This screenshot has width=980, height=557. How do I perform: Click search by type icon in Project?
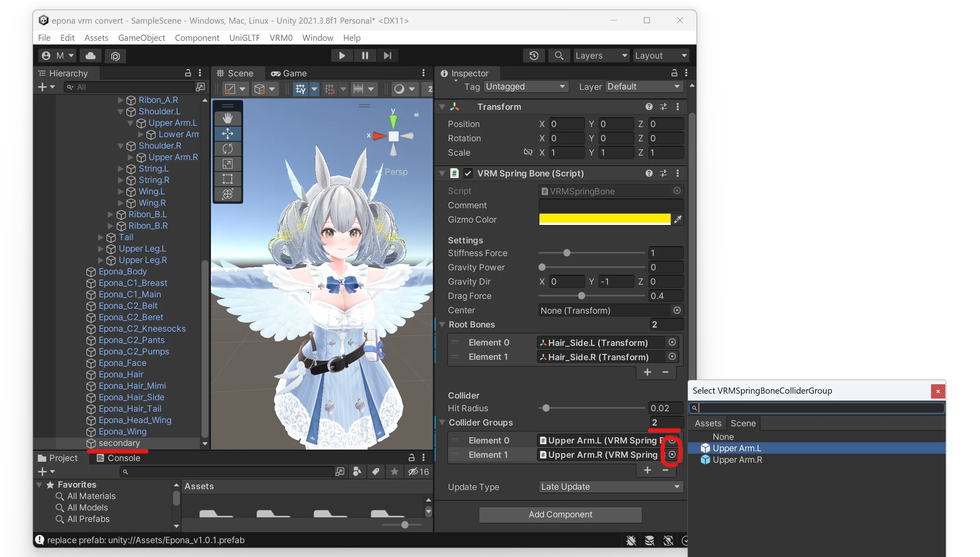tap(357, 472)
